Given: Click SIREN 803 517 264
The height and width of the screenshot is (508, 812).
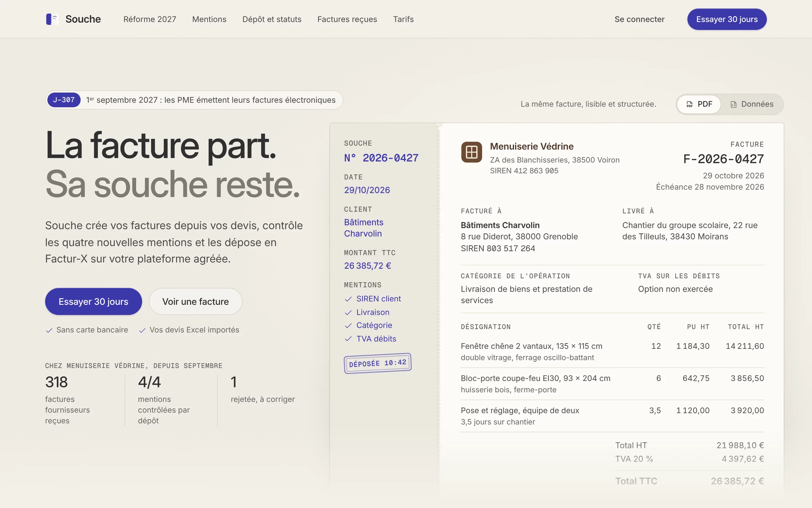Looking at the screenshot, I should [498, 248].
